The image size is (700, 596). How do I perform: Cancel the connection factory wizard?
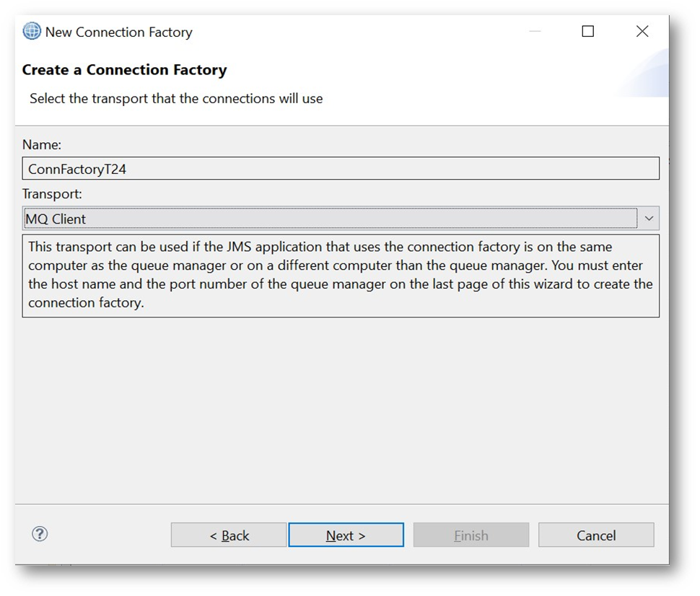596,535
